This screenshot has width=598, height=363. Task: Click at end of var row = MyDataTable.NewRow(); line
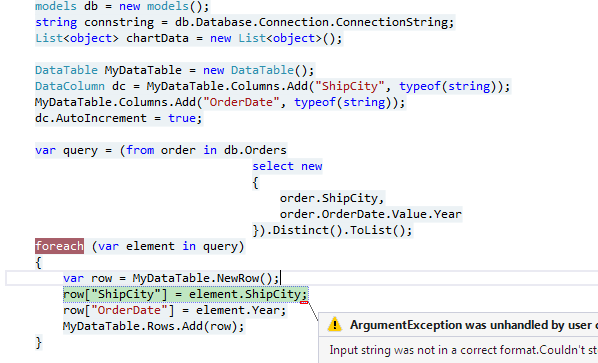coord(281,278)
